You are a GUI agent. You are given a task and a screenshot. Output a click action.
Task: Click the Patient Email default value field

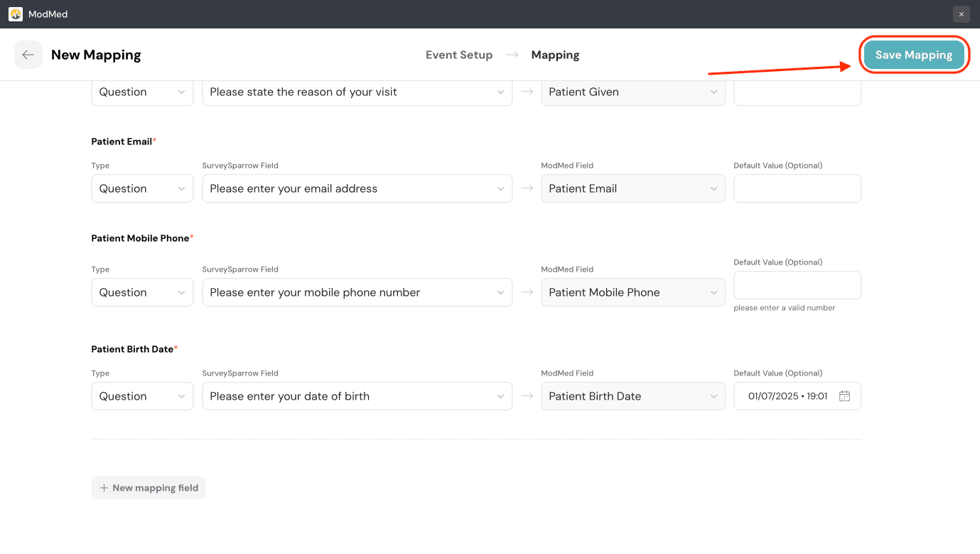click(x=797, y=188)
